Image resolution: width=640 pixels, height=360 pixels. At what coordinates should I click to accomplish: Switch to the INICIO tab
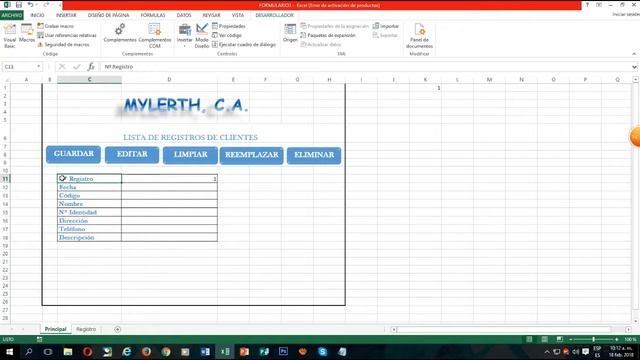(x=37, y=15)
